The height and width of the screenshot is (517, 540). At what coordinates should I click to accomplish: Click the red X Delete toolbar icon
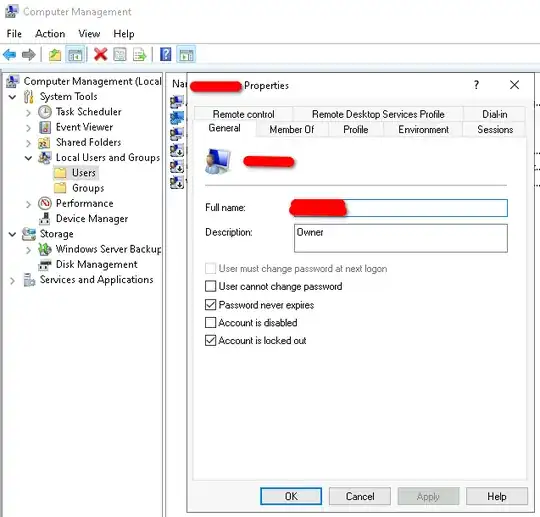pyautogui.click(x=101, y=54)
